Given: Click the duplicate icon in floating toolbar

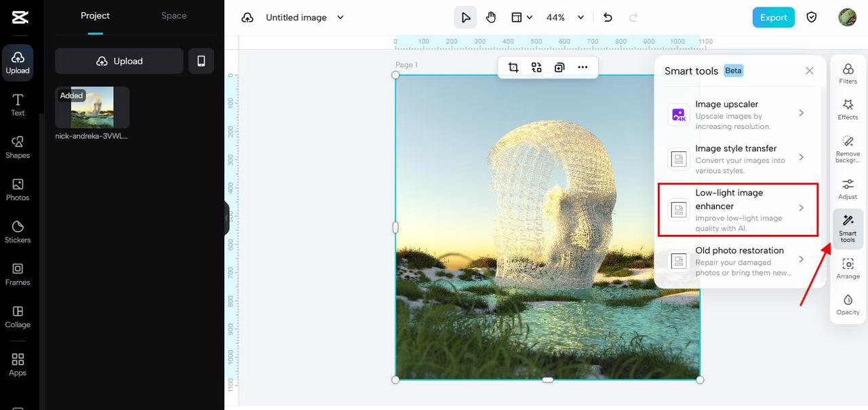Looking at the screenshot, I should [x=559, y=67].
